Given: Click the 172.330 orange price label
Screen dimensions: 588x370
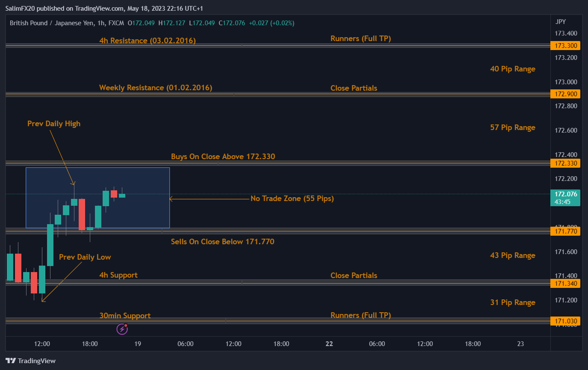Looking at the screenshot, I should pos(566,163).
